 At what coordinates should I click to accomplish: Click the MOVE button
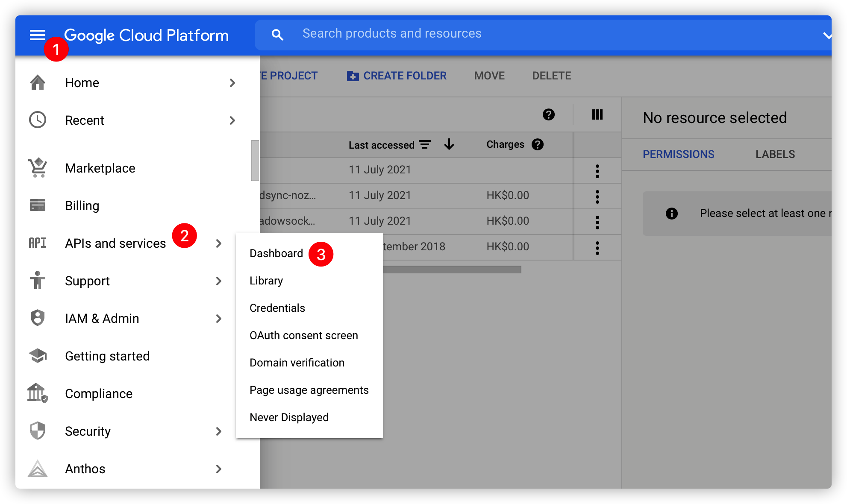click(489, 76)
